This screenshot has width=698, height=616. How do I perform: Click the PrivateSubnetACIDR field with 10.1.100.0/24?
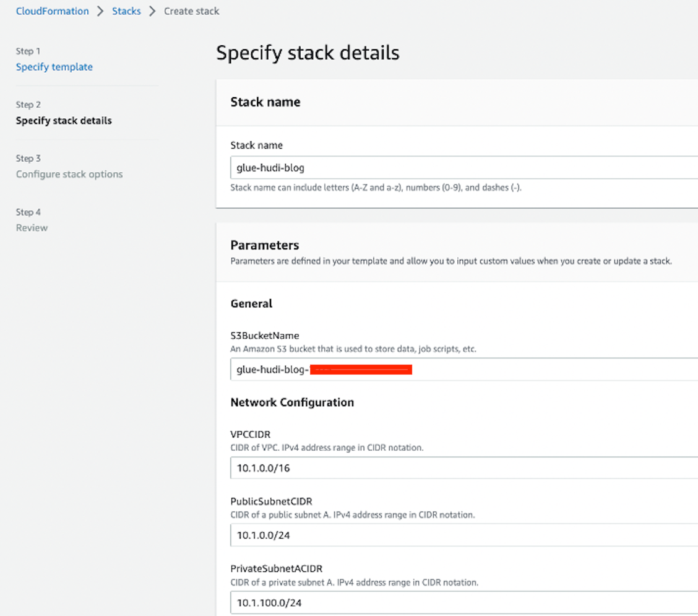[x=464, y=602]
